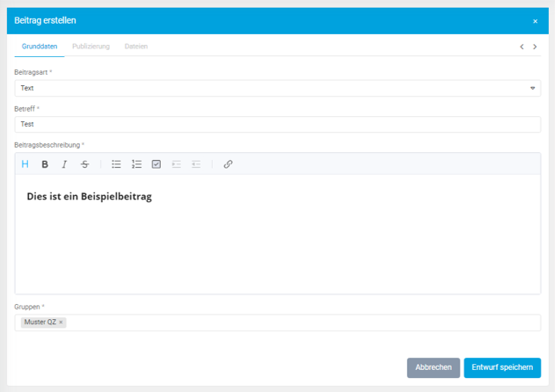The width and height of the screenshot is (555, 392).
Task: Switch to the Grunddaten tab
Action: [40, 47]
